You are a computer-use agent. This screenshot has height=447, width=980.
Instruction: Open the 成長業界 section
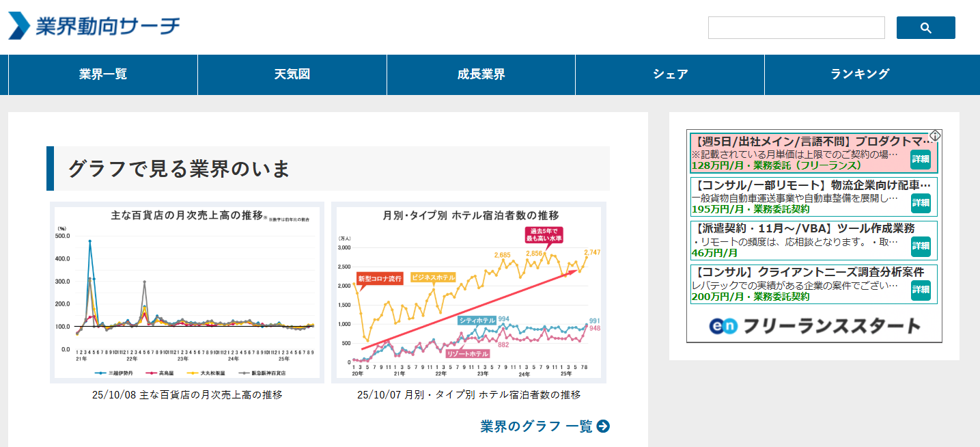pos(480,74)
